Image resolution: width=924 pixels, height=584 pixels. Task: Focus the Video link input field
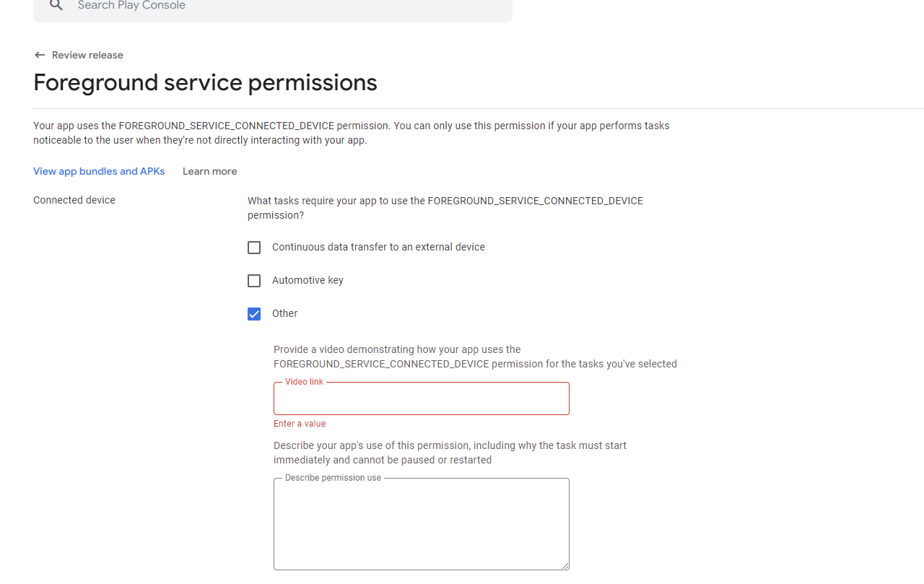coord(422,398)
